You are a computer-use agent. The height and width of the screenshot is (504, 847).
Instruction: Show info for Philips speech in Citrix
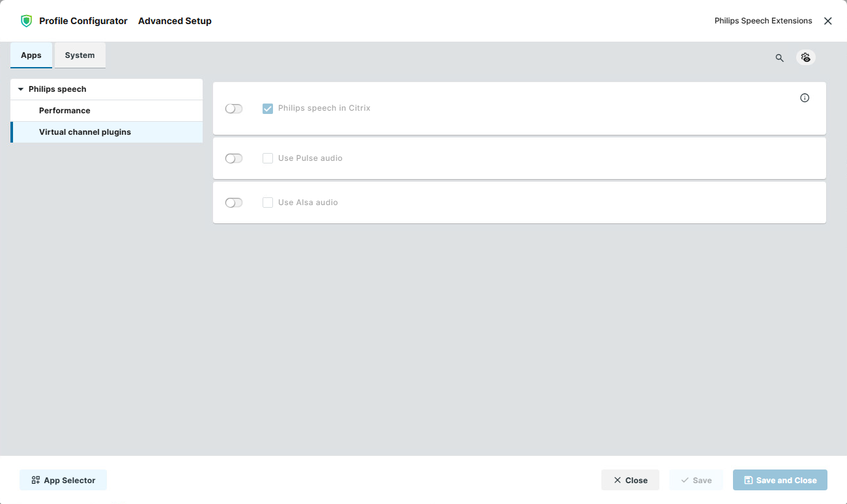[x=805, y=98]
